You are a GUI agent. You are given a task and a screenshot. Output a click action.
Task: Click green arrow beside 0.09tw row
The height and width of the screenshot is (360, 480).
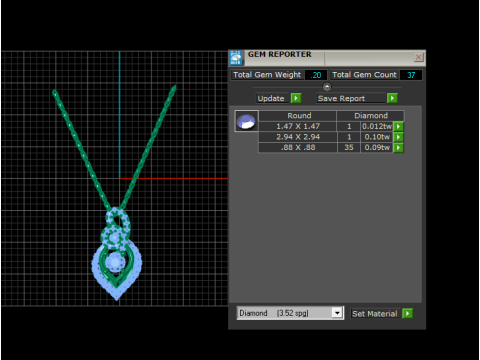398,148
